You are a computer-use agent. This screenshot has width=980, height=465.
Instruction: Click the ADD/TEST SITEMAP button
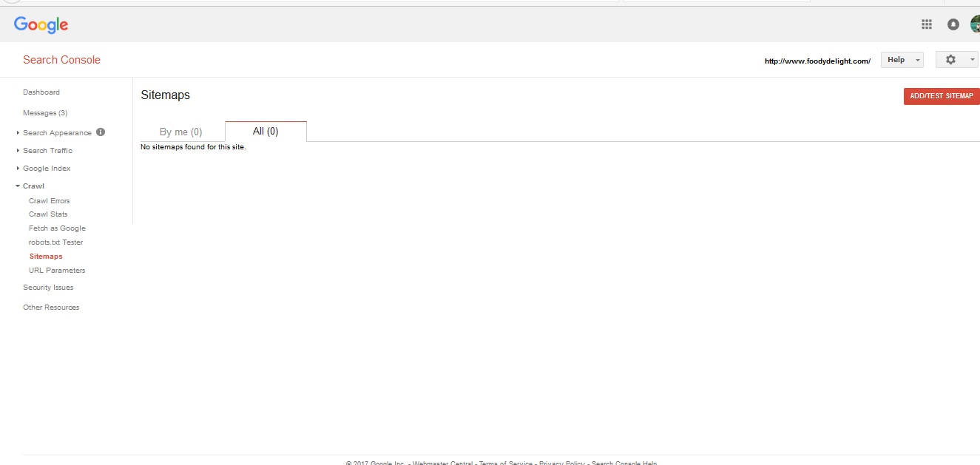[x=942, y=96]
